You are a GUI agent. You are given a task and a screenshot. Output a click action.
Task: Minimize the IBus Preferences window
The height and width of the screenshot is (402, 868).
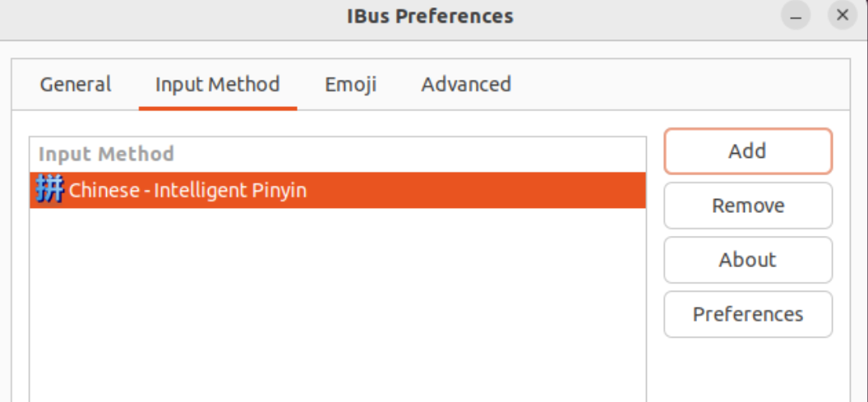(796, 16)
